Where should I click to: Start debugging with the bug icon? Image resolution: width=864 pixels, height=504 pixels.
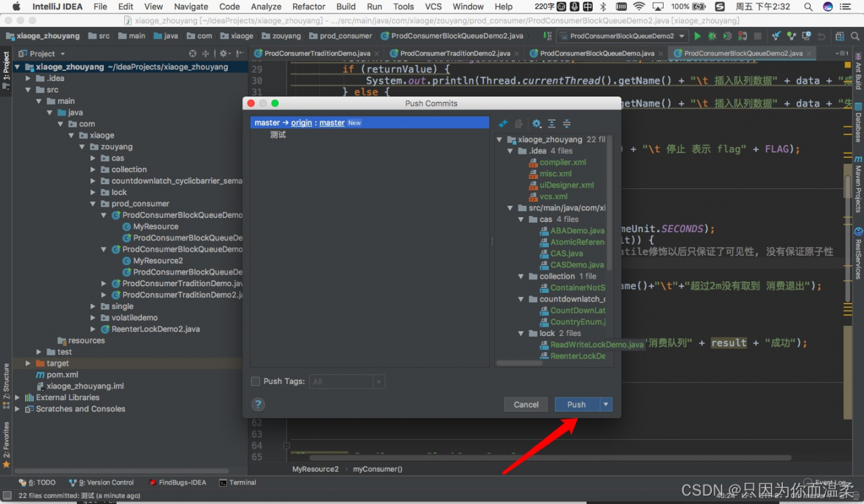point(712,36)
